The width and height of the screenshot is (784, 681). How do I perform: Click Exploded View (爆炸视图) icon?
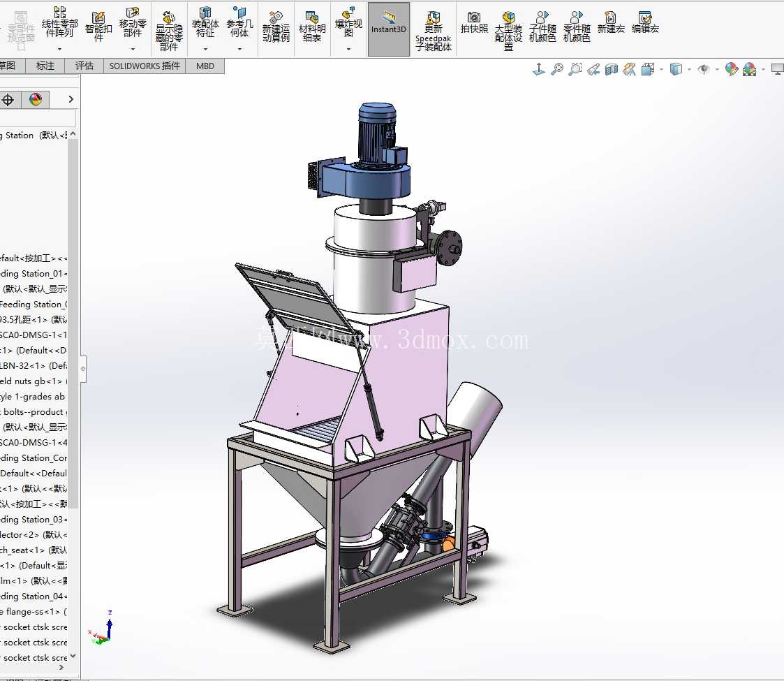point(348,22)
